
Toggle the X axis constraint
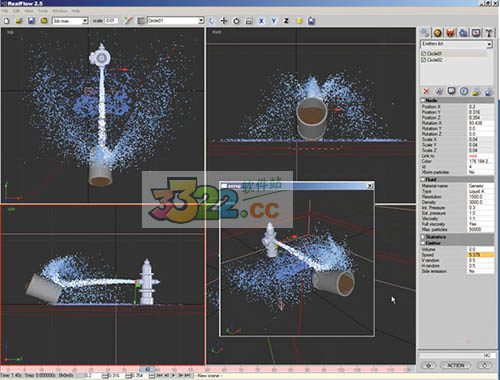[261, 21]
